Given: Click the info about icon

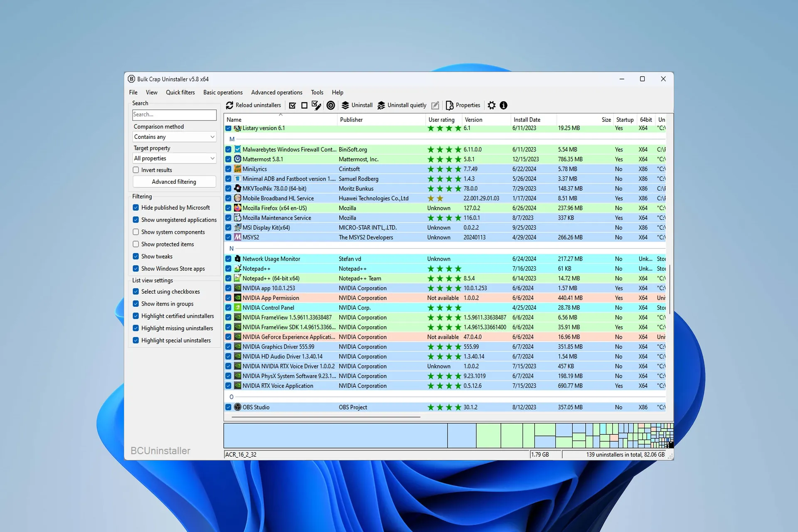Looking at the screenshot, I should pyautogui.click(x=503, y=106).
